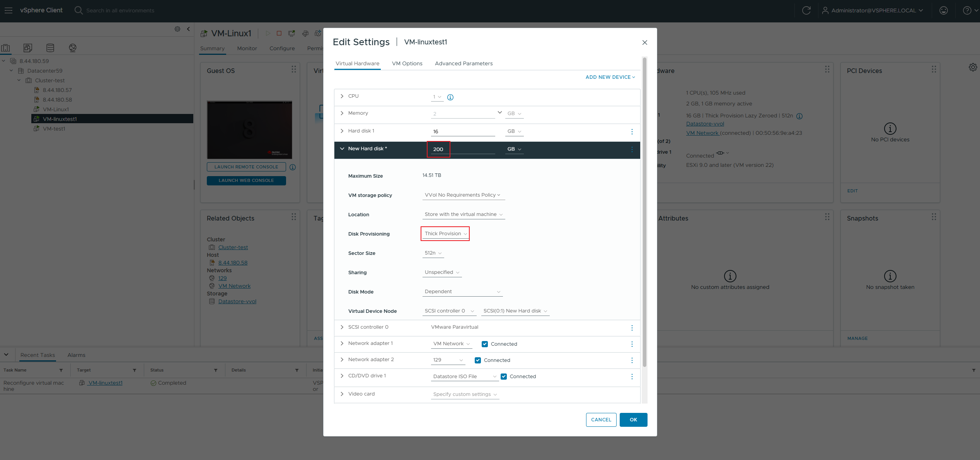Open the Administrator@VSPHERE.LOCAL user menu
980x460 pixels.
pyautogui.click(x=872, y=10)
